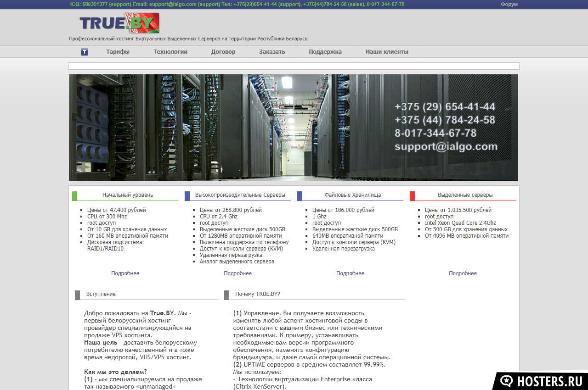Click the Начальный уровень heading
The image size is (588, 390).
click(128, 195)
